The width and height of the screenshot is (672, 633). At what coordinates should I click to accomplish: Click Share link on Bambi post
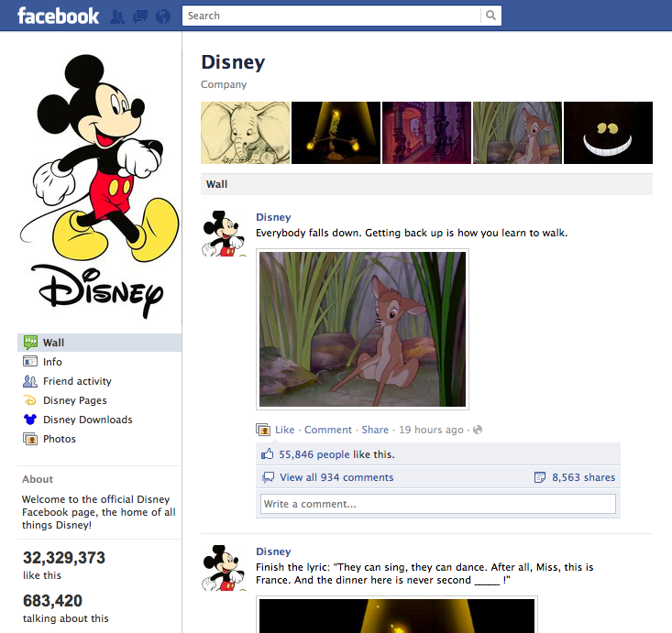click(375, 430)
